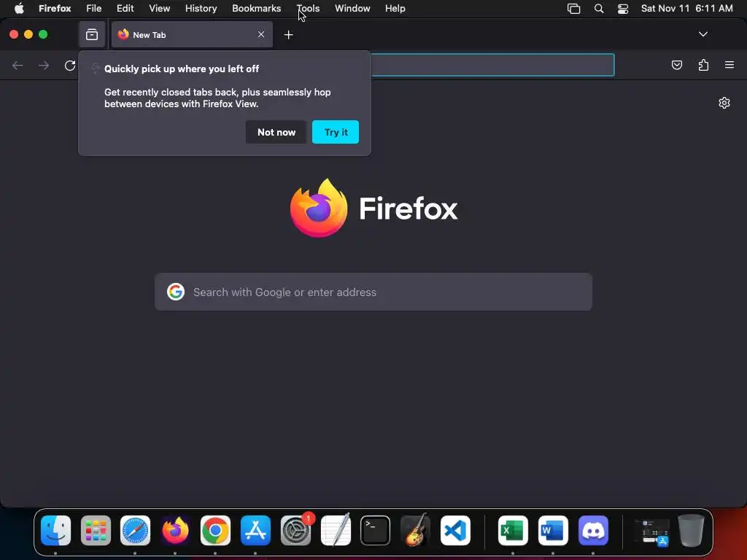Open the View menu
Screen dimensions: 747x560
160,8
